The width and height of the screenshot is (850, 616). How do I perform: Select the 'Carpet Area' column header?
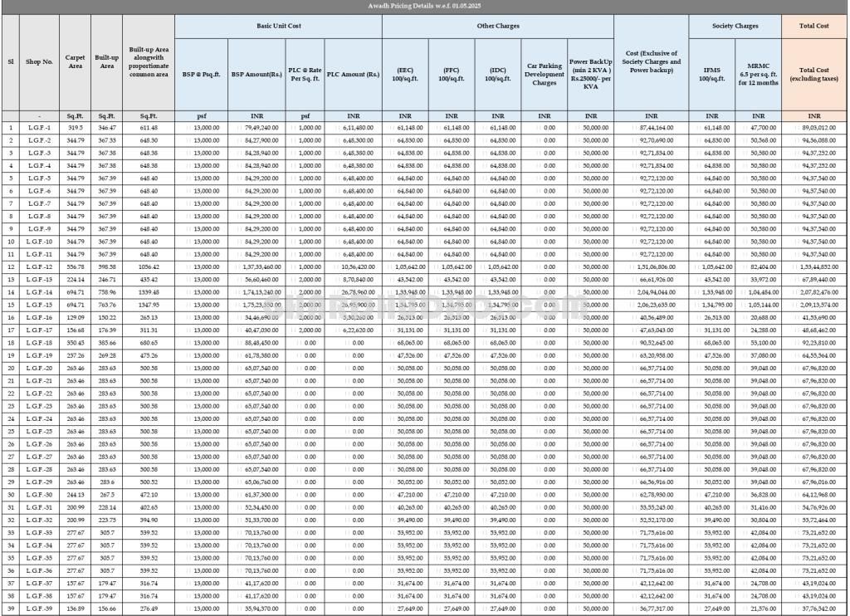[x=75, y=61]
